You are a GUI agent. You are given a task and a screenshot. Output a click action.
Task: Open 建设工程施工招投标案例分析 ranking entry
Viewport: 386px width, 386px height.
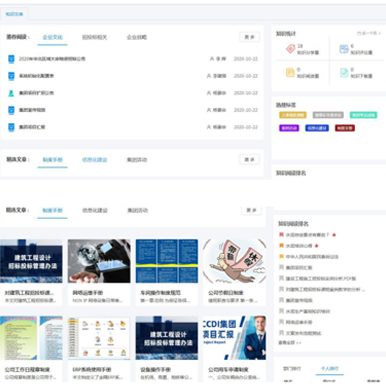tap(321, 278)
